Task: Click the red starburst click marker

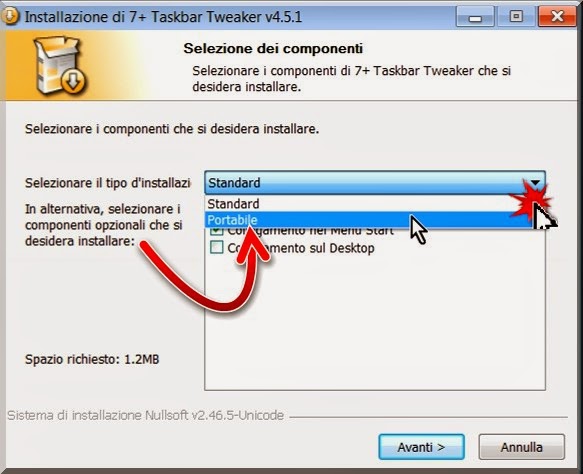Action: point(530,200)
